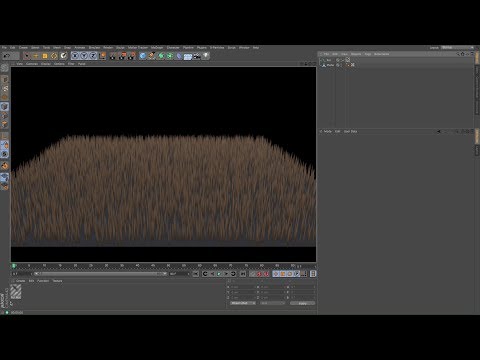This screenshot has width=480, height=360.
Task: Add a Cube primitive object
Action: [143, 56]
